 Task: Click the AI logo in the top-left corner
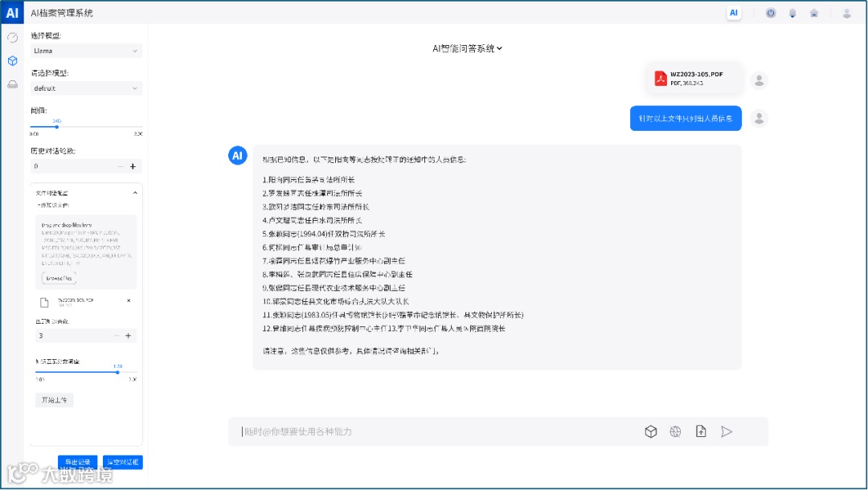pyautogui.click(x=11, y=12)
